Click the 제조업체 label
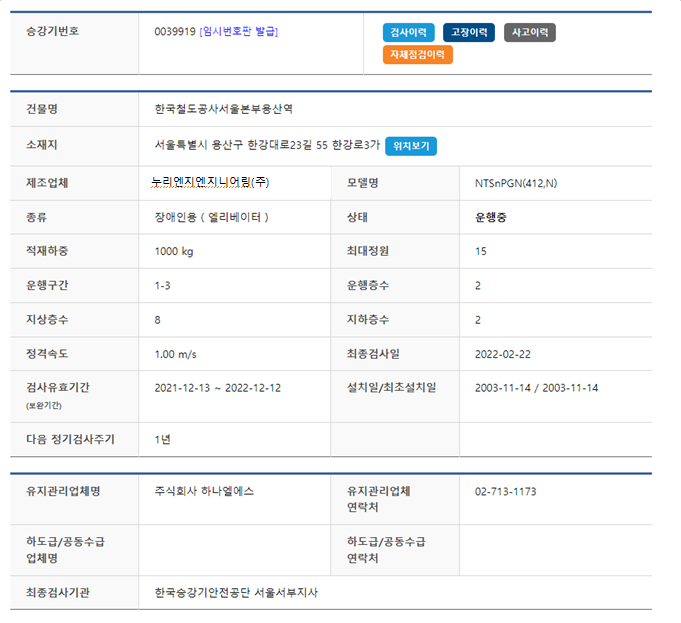 (47, 183)
